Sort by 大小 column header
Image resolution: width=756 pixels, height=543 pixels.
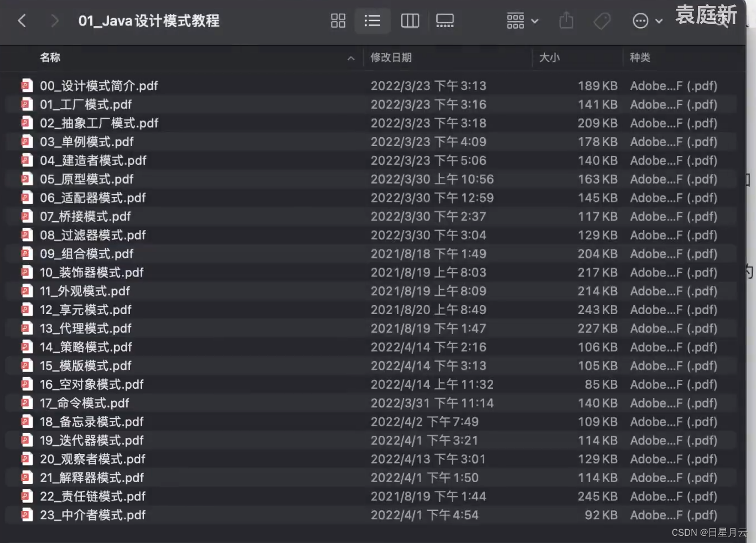coord(550,58)
